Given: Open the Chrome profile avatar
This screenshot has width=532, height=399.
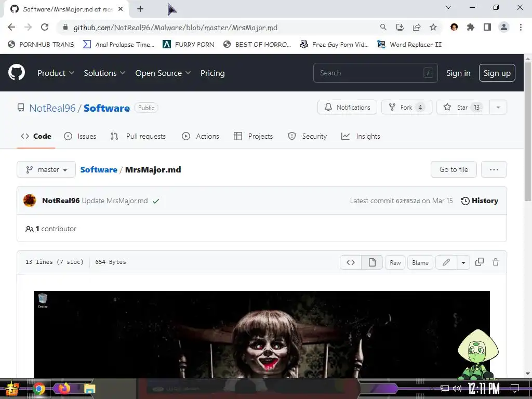Looking at the screenshot, I should click(504, 27).
